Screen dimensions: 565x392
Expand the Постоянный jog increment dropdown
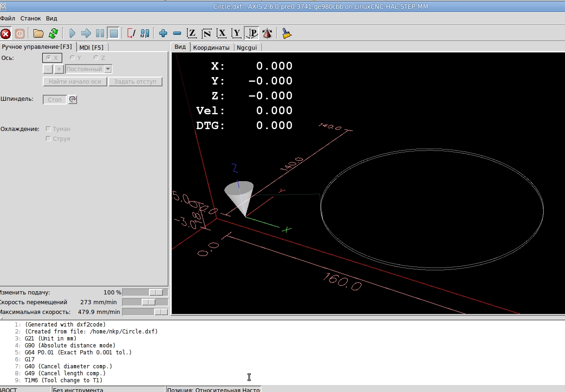[108, 69]
